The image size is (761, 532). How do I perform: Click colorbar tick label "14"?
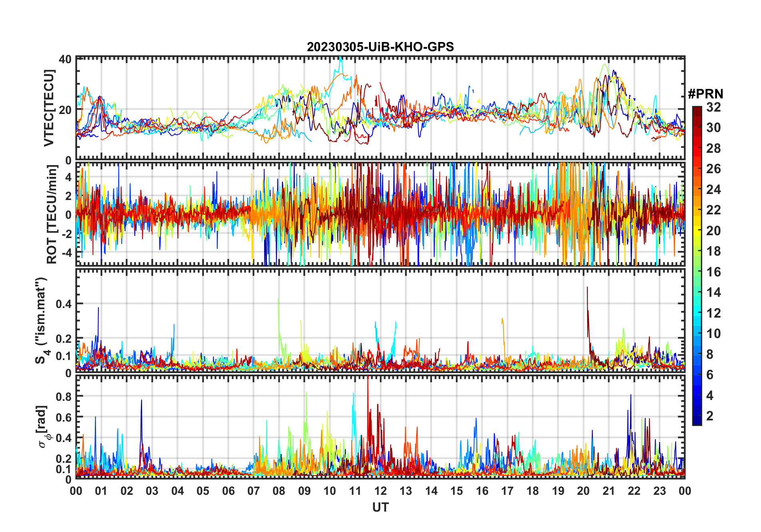713,292
